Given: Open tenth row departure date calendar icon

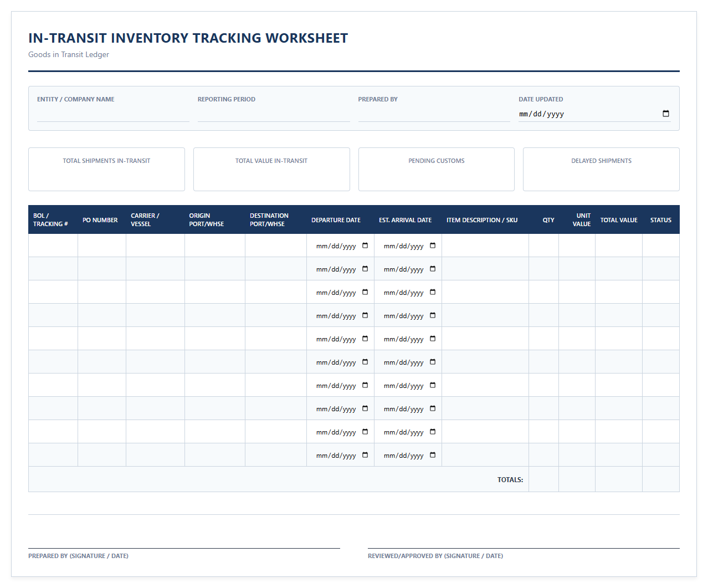Looking at the screenshot, I should click(x=365, y=455).
